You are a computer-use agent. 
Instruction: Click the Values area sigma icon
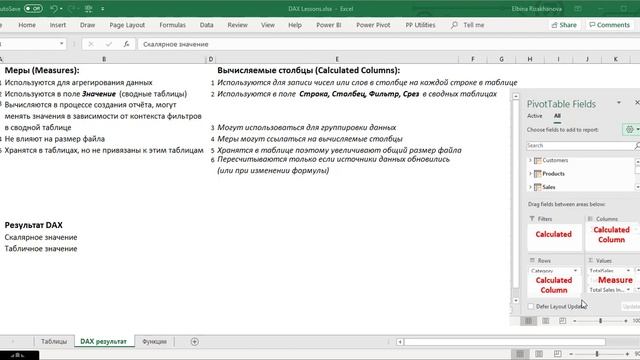[590, 260]
